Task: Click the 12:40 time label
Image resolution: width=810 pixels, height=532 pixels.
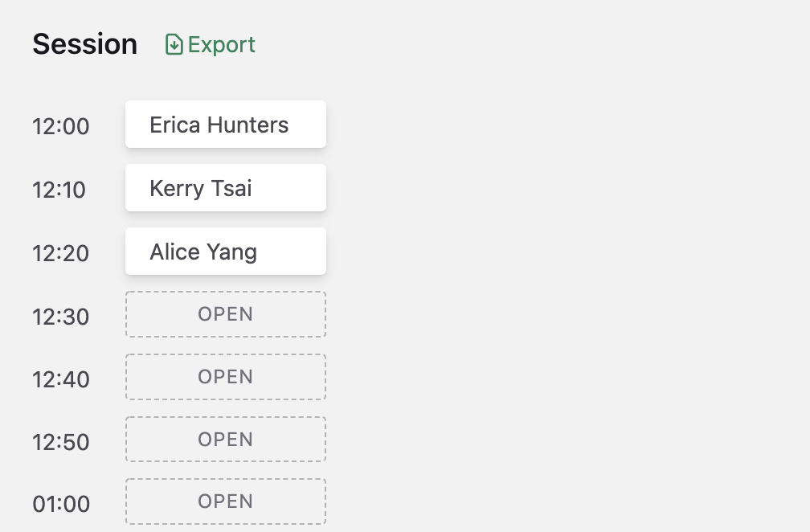Action: pyautogui.click(x=61, y=379)
